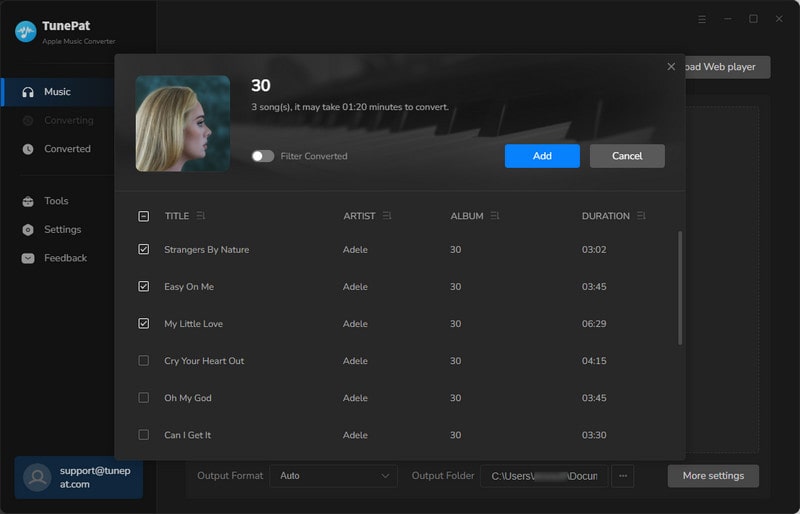Image resolution: width=800 pixels, height=514 pixels.
Task: Click album 30 in My Little Love row
Action: [456, 324]
